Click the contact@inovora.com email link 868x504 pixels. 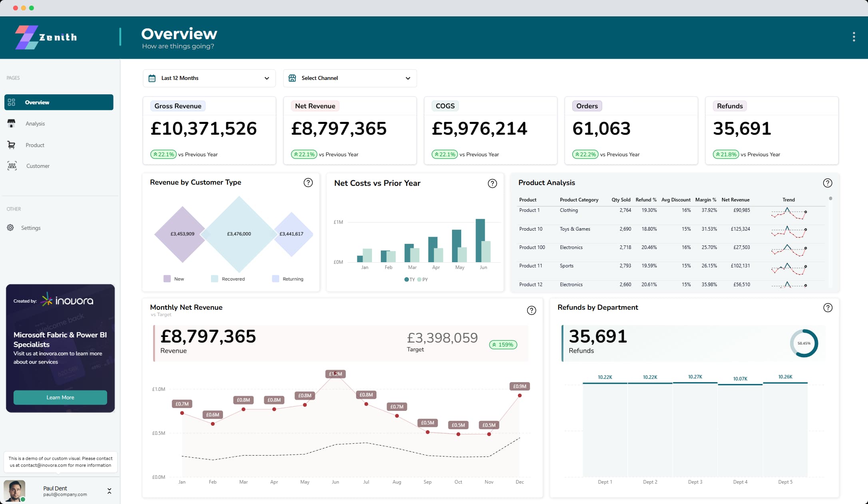(x=43, y=465)
